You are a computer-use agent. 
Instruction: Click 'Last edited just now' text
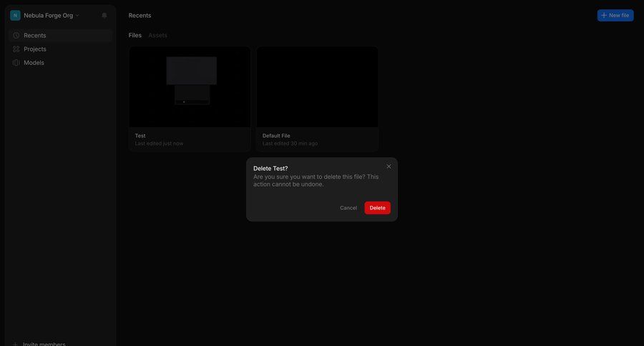coord(159,143)
